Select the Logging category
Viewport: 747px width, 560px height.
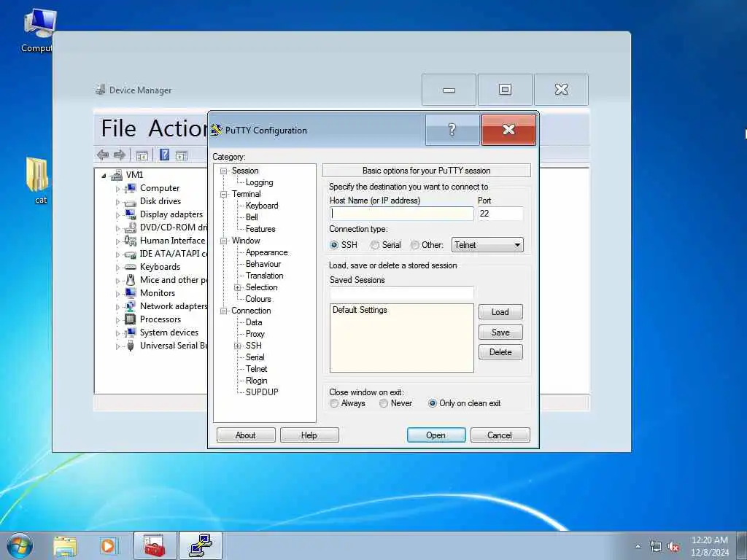click(x=259, y=182)
